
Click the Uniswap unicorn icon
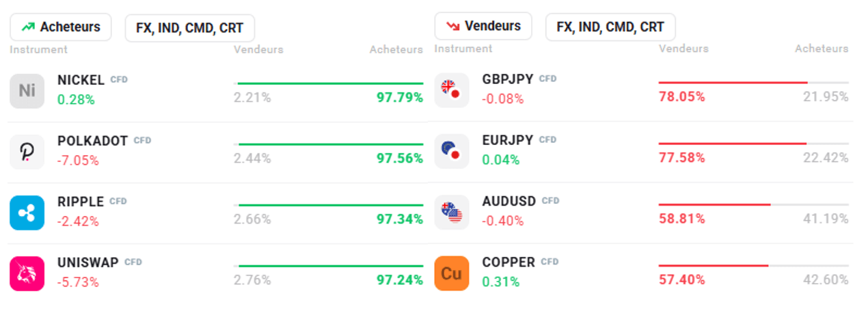point(27,273)
